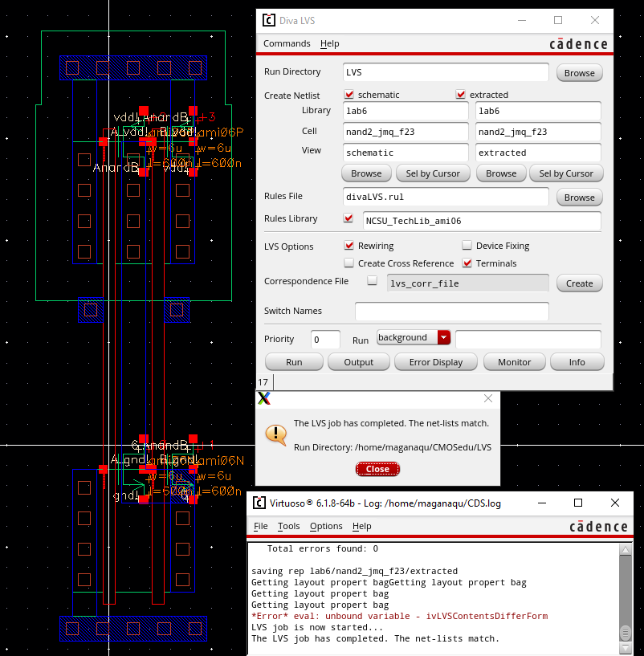Open the Commands menu in Diva LVS
644x656 pixels.
287,43
